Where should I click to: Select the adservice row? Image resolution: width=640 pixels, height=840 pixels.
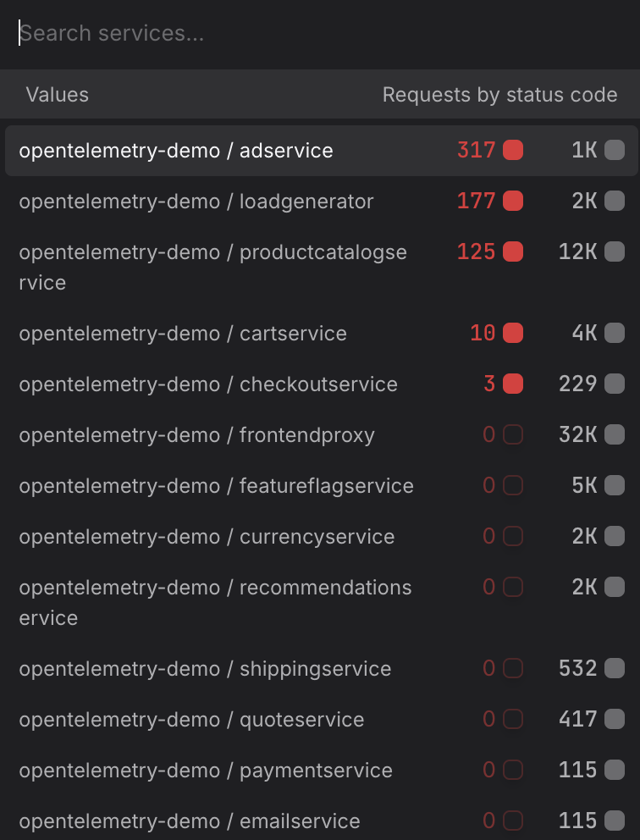176,151
